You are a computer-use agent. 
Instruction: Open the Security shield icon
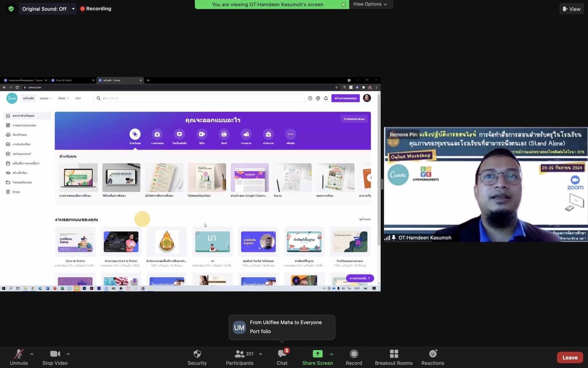coord(197,354)
